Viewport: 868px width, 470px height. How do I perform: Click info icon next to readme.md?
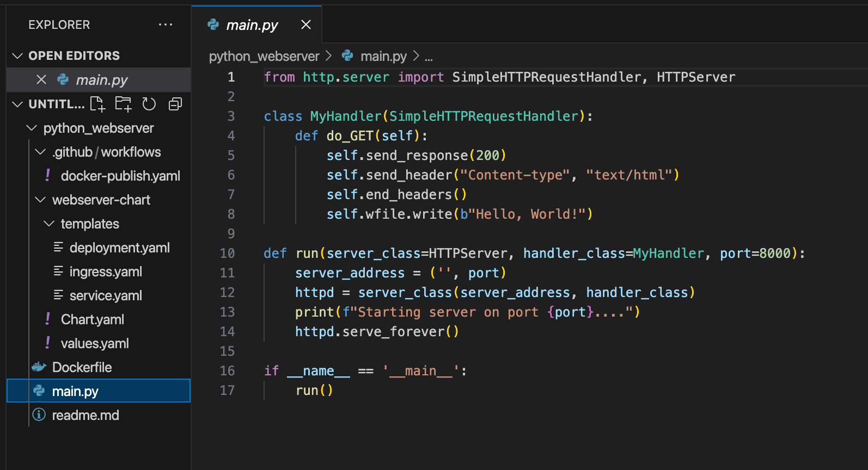coord(39,415)
